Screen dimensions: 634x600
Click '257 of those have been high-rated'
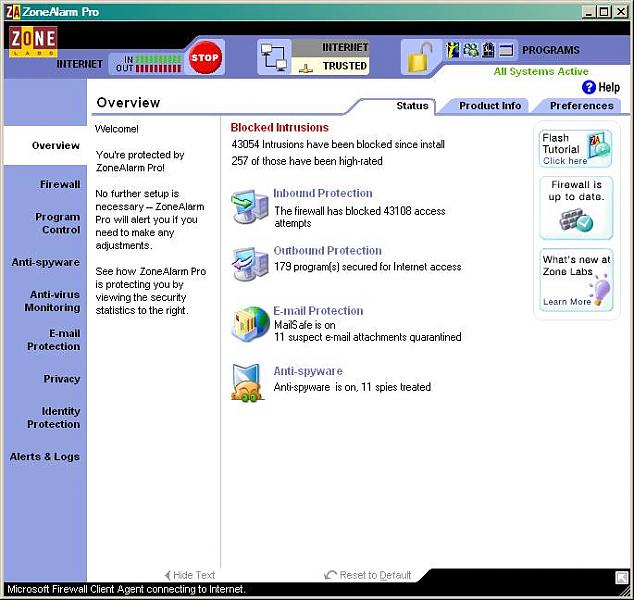[307, 161]
